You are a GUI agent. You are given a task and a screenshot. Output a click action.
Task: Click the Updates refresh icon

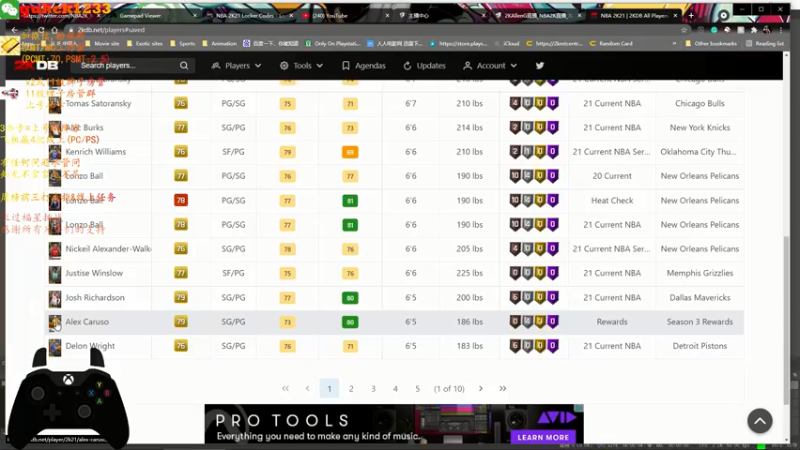[407, 65]
